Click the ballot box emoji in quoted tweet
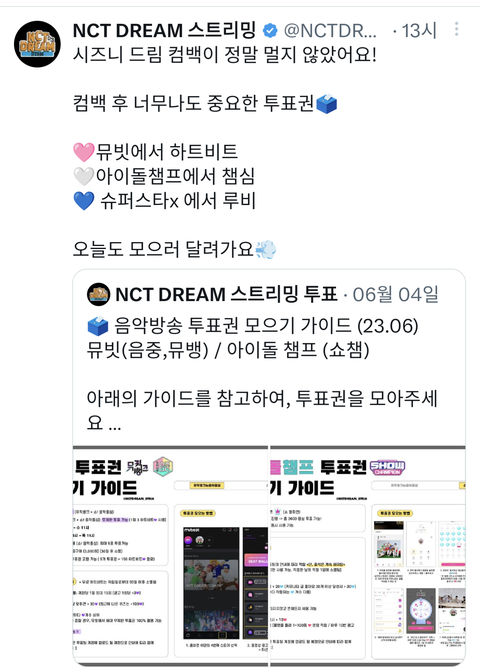This screenshot has height=671, width=480. (98, 327)
